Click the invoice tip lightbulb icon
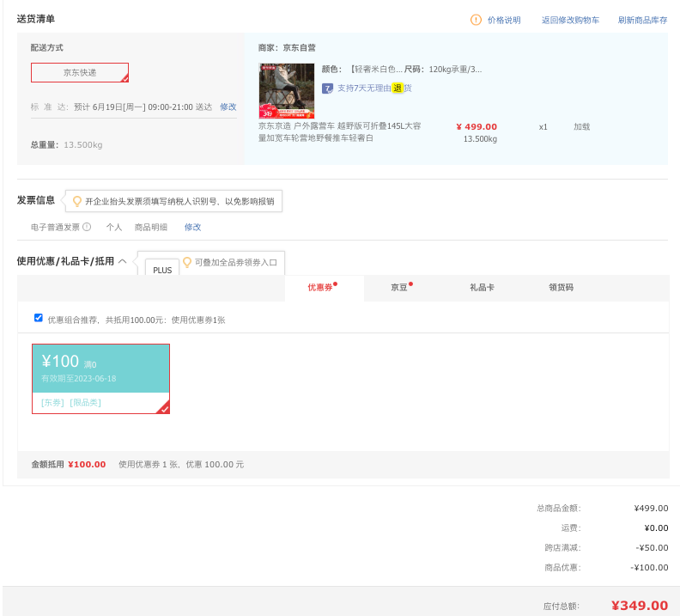This screenshot has height=616, width=680. click(x=76, y=201)
